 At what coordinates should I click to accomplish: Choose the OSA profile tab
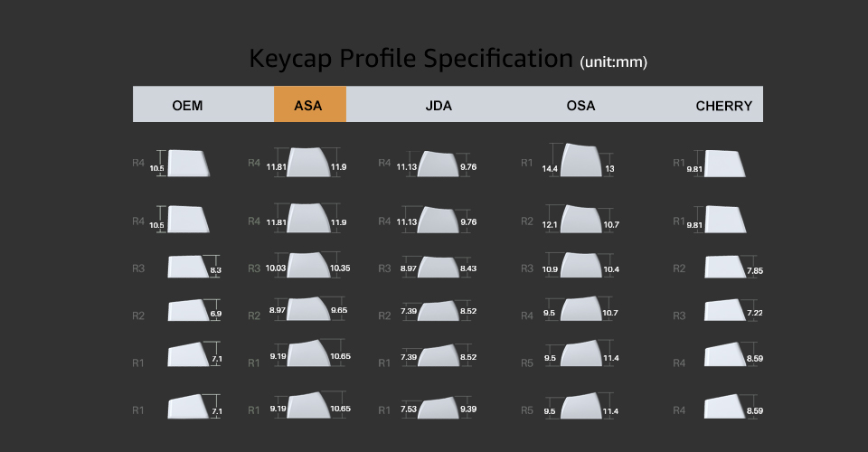(580, 105)
